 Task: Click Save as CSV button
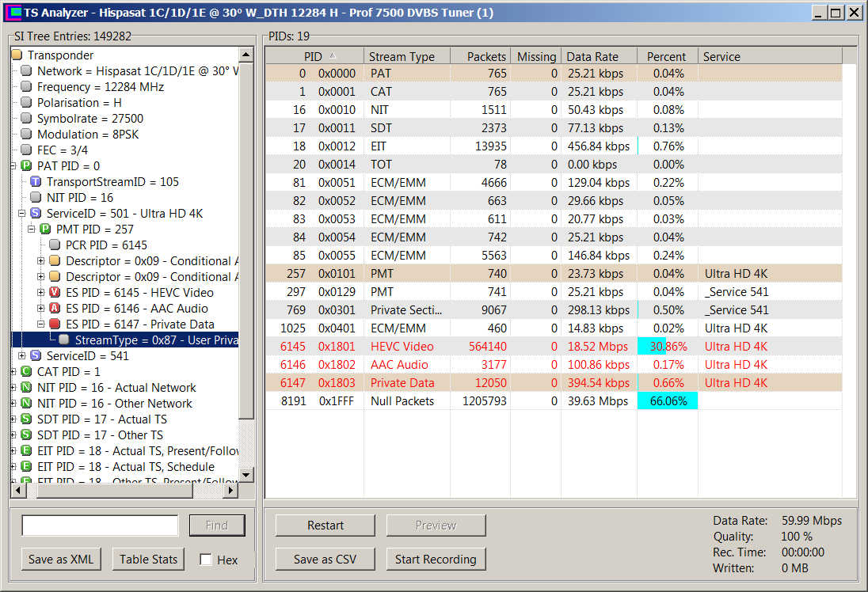tap(325, 560)
